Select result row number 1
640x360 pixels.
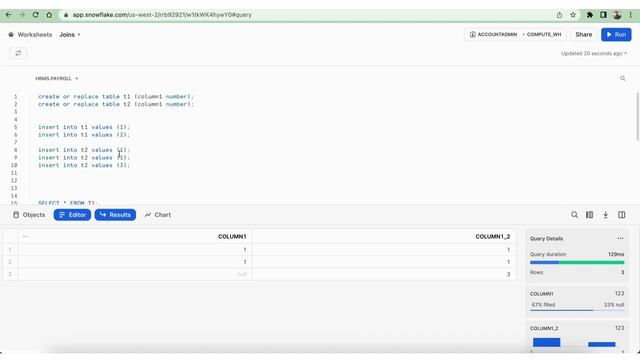[x=10, y=250]
